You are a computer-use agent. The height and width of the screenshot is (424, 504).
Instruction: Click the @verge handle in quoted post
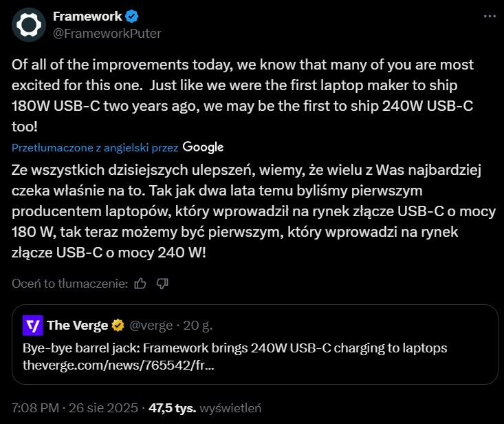[151, 325]
